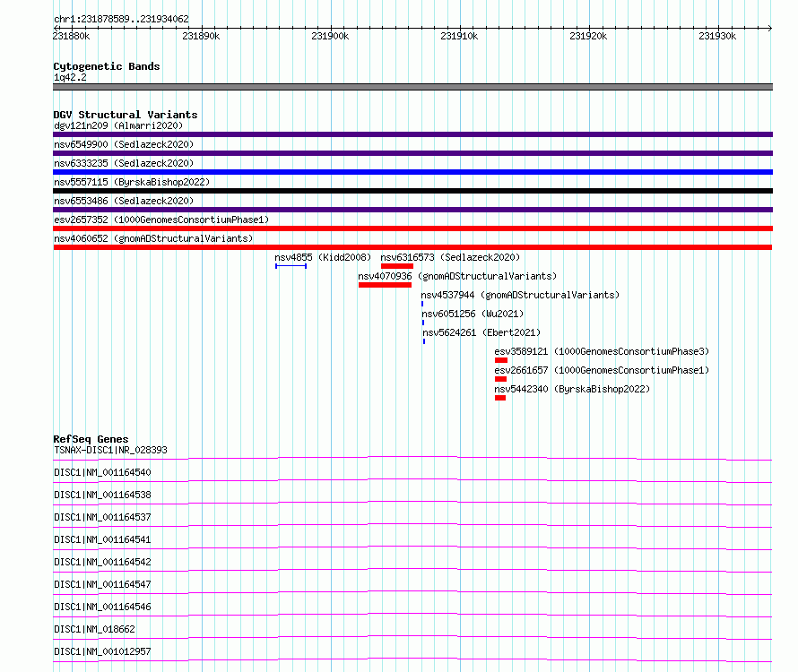
Task: Click the 231900k position on the ruler
Action: click(330, 36)
